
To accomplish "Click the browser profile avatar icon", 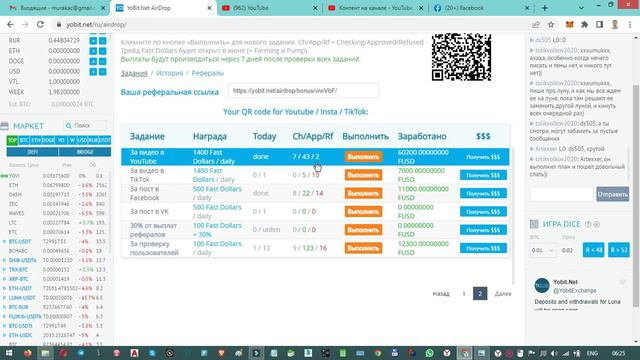I will click(x=615, y=24).
